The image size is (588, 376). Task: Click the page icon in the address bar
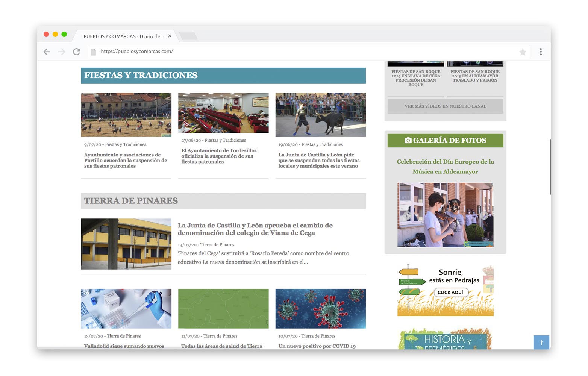93,52
